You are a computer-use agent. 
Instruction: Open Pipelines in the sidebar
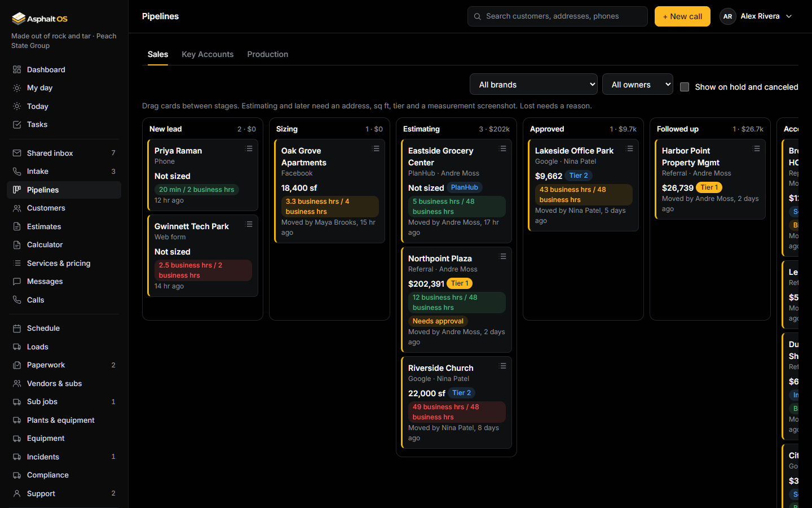[x=64, y=190]
